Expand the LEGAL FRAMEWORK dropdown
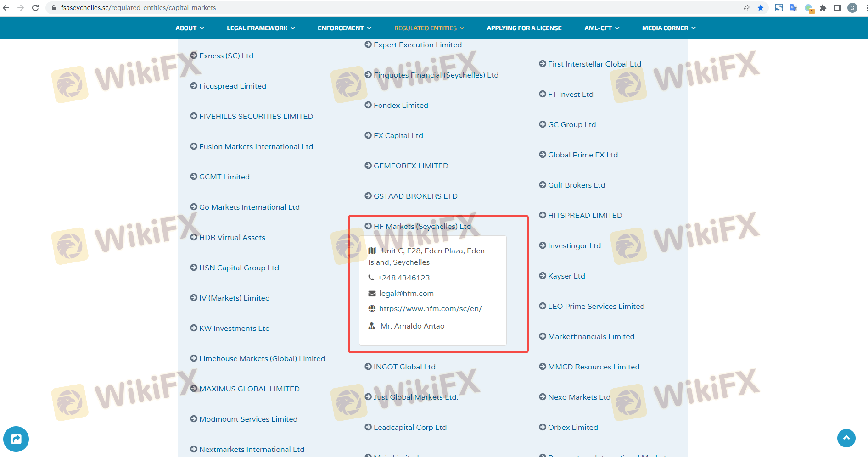The width and height of the screenshot is (868, 457). [260, 28]
